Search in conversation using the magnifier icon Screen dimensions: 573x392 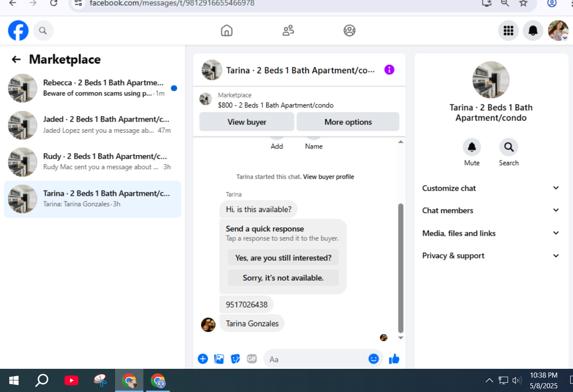pyautogui.click(x=509, y=147)
